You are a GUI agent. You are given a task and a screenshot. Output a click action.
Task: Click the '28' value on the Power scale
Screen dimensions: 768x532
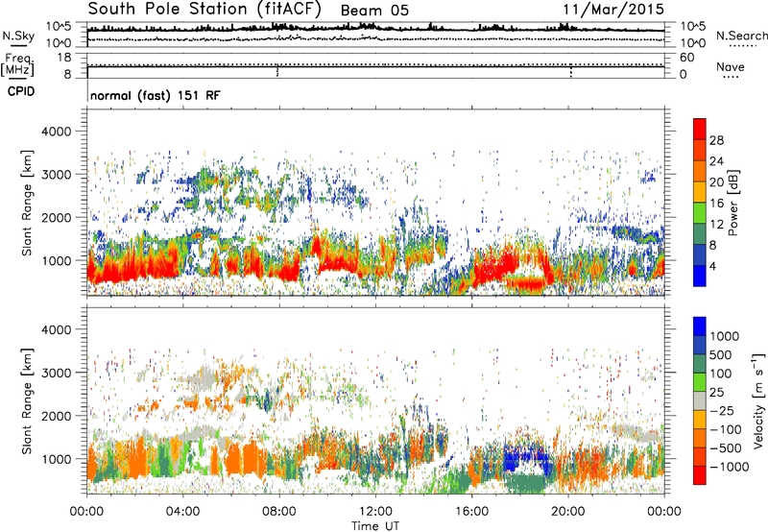(x=716, y=140)
